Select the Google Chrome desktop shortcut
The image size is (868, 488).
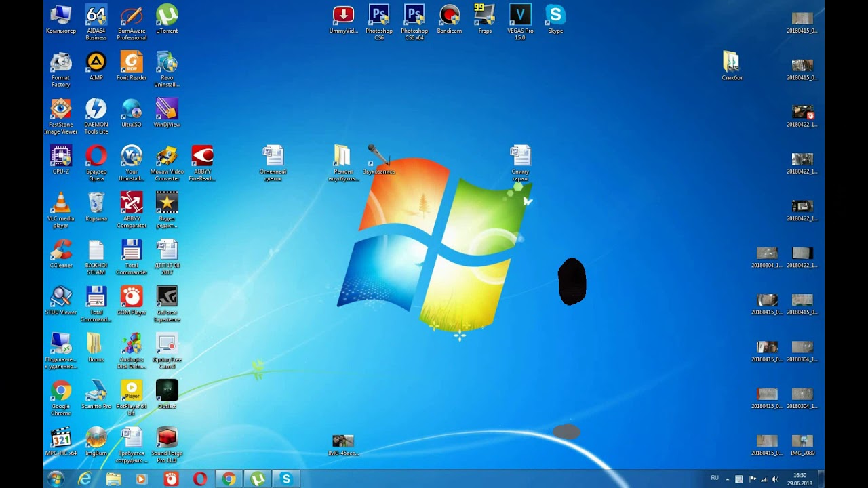tap(61, 398)
